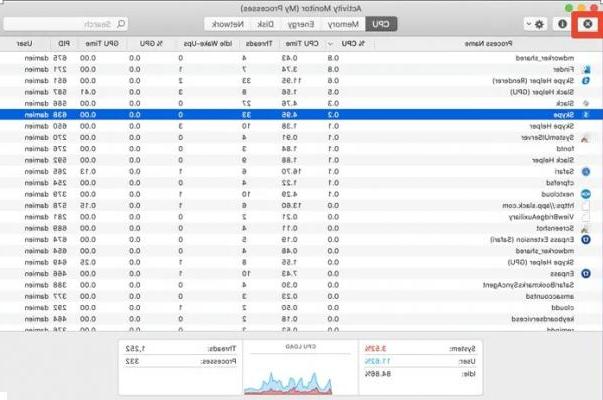Select the amsaccountsd process row
Viewport: 603px width, 400px height.
point(302,297)
